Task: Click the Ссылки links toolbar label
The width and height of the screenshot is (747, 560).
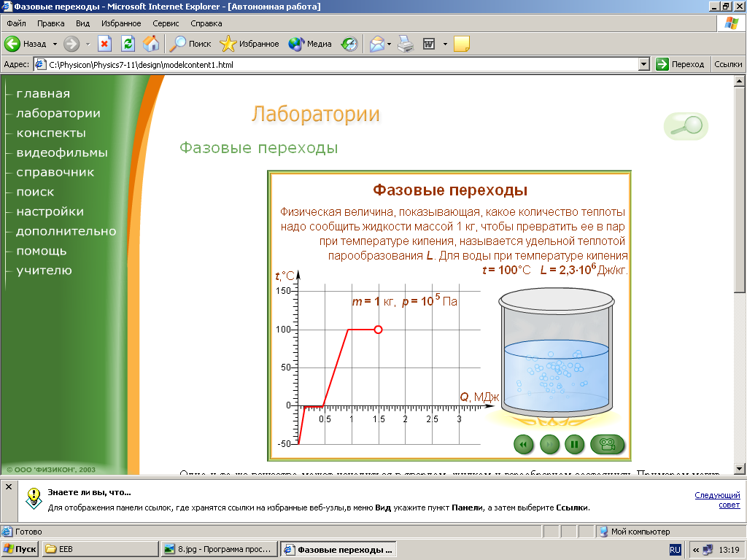Action: click(x=728, y=64)
